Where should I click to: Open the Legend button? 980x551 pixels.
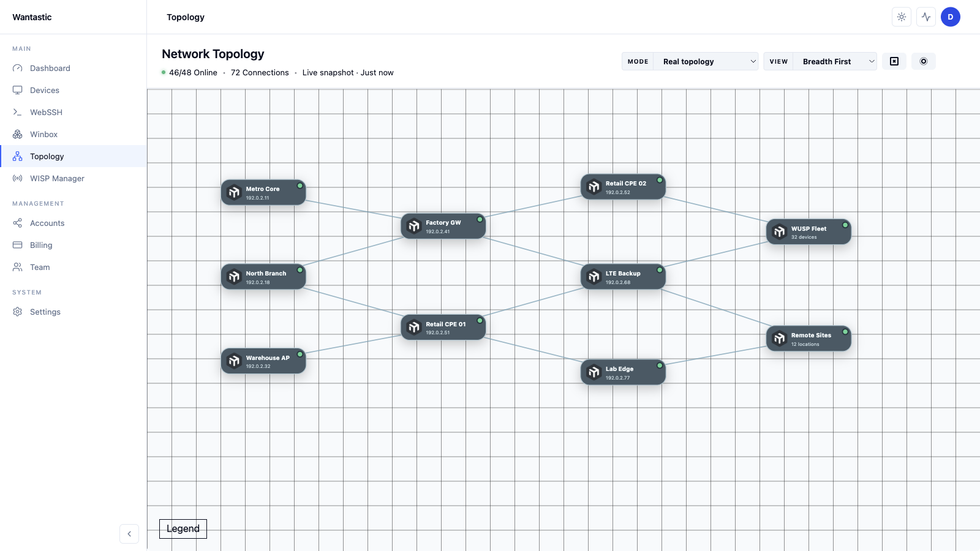[183, 529]
